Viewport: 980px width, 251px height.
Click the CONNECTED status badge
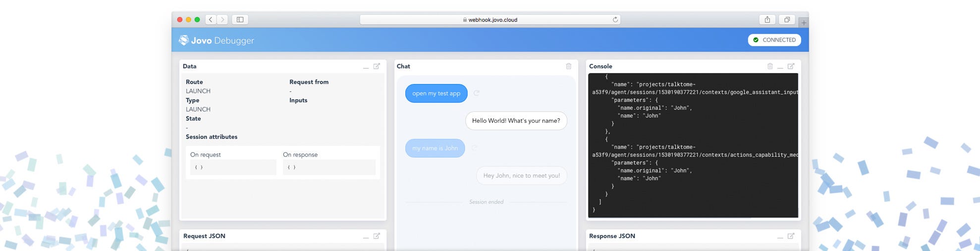[774, 40]
